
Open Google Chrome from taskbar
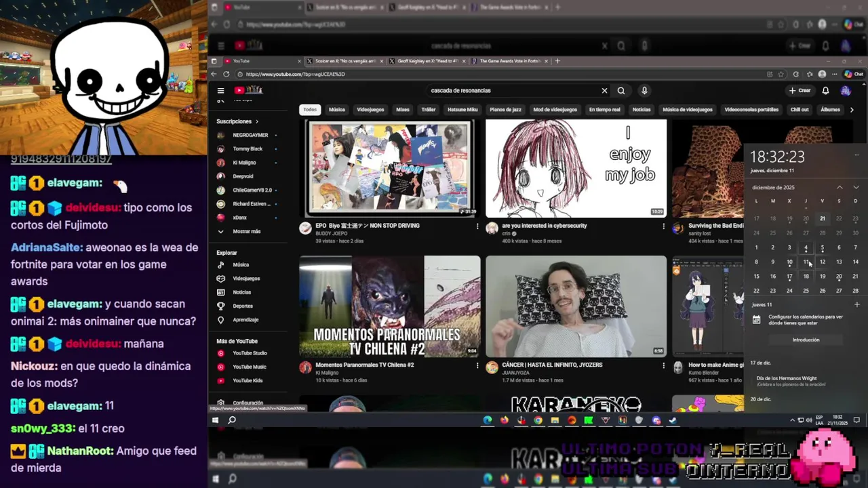pyautogui.click(x=538, y=420)
